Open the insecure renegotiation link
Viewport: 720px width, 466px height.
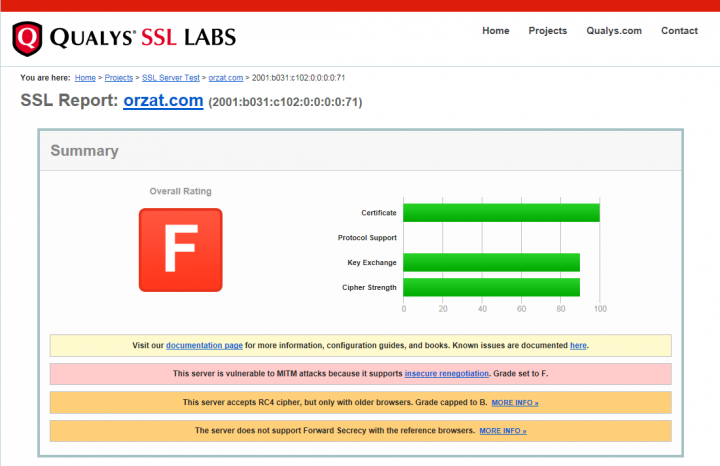[446, 374]
